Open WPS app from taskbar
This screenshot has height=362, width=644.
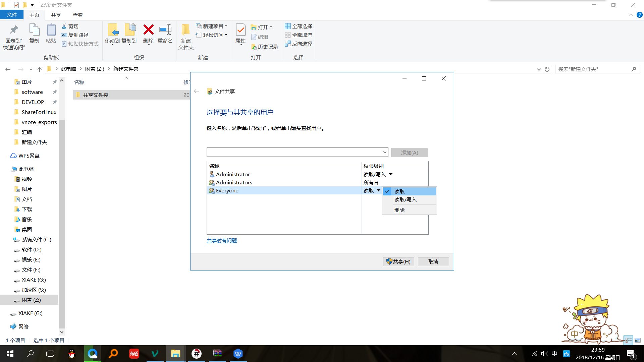238,354
